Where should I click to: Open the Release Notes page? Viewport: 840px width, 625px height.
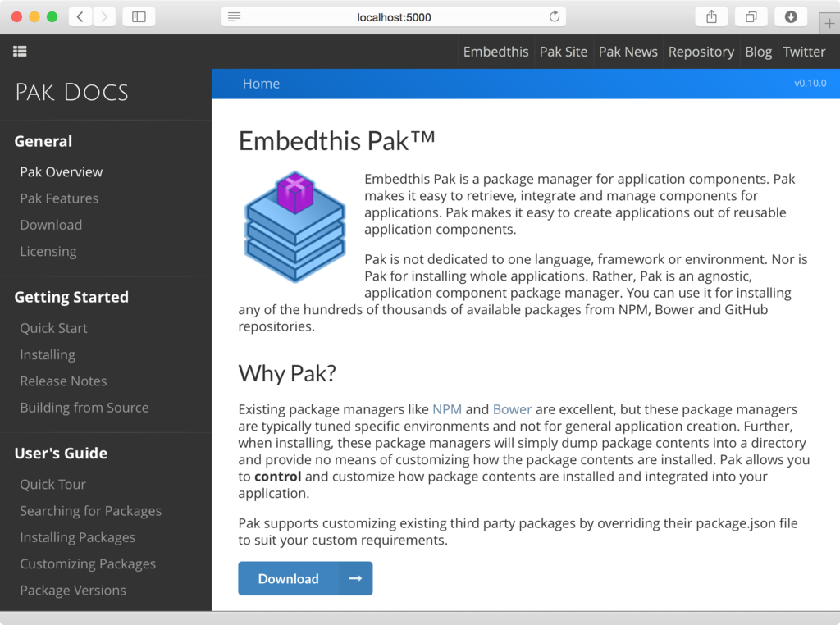63,381
